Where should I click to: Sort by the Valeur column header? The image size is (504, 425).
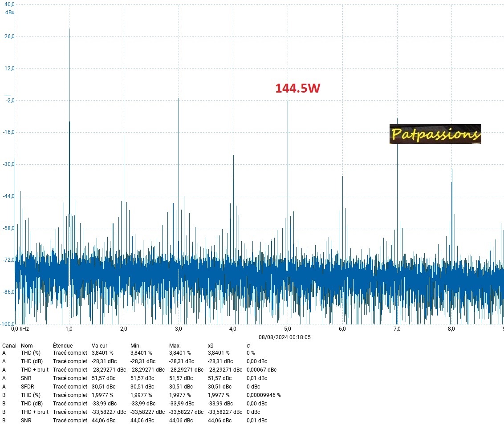(x=100, y=346)
